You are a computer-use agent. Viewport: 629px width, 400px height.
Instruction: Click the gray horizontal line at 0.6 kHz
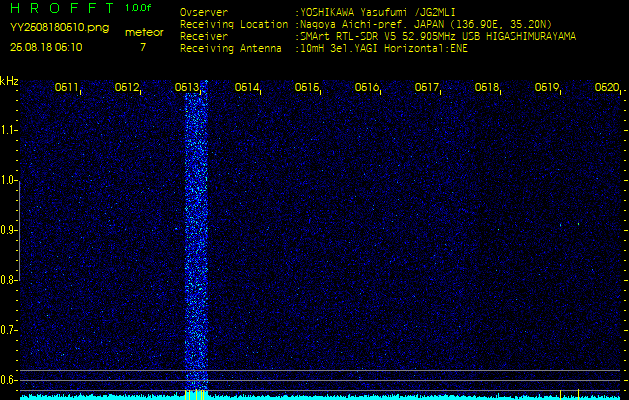(x=320, y=380)
